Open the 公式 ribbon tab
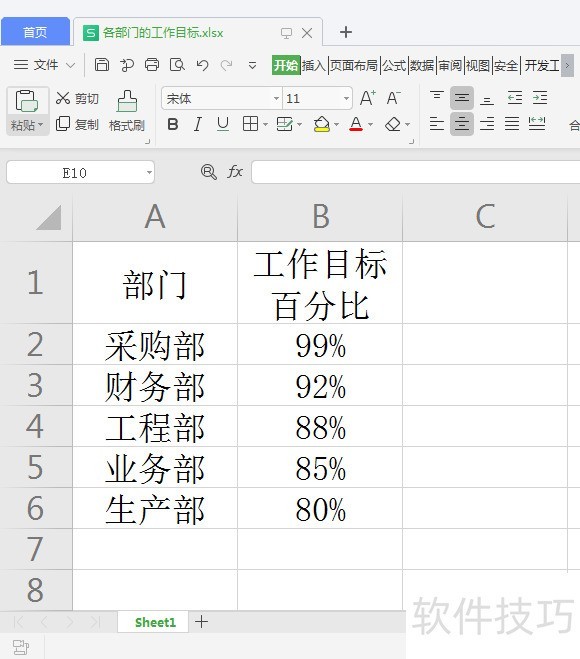The width and height of the screenshot is (580, 659). (x=394, y=65)
